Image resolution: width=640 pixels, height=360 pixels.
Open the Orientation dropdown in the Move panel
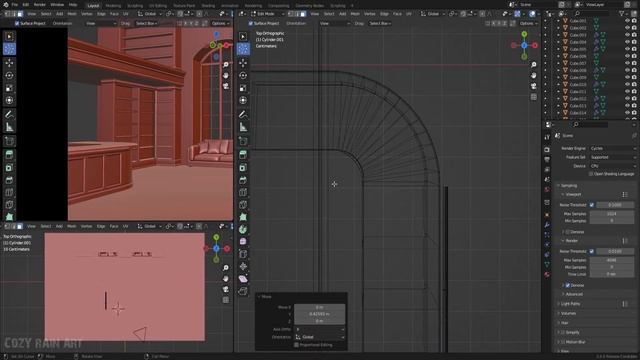(319, 337)
